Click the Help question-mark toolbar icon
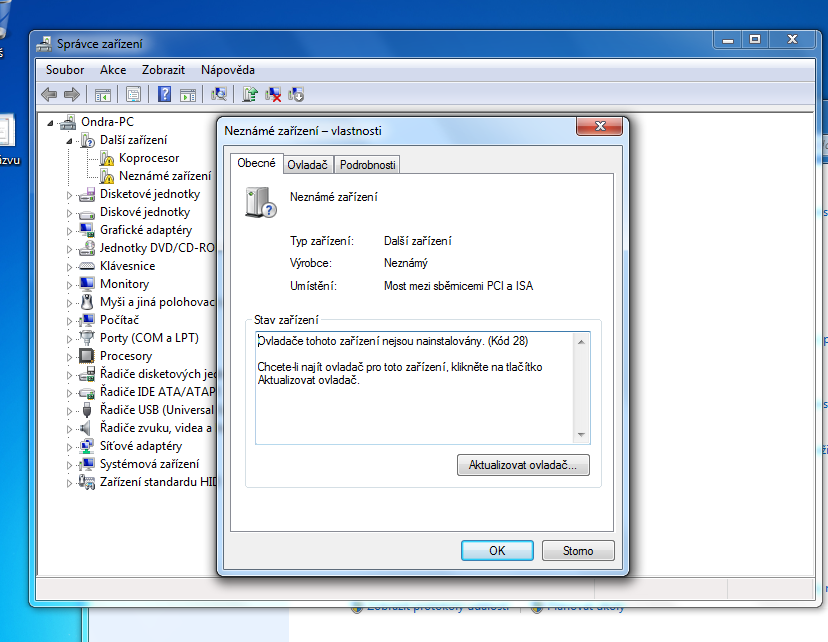The image size is (828, 642). coord(164,95)
